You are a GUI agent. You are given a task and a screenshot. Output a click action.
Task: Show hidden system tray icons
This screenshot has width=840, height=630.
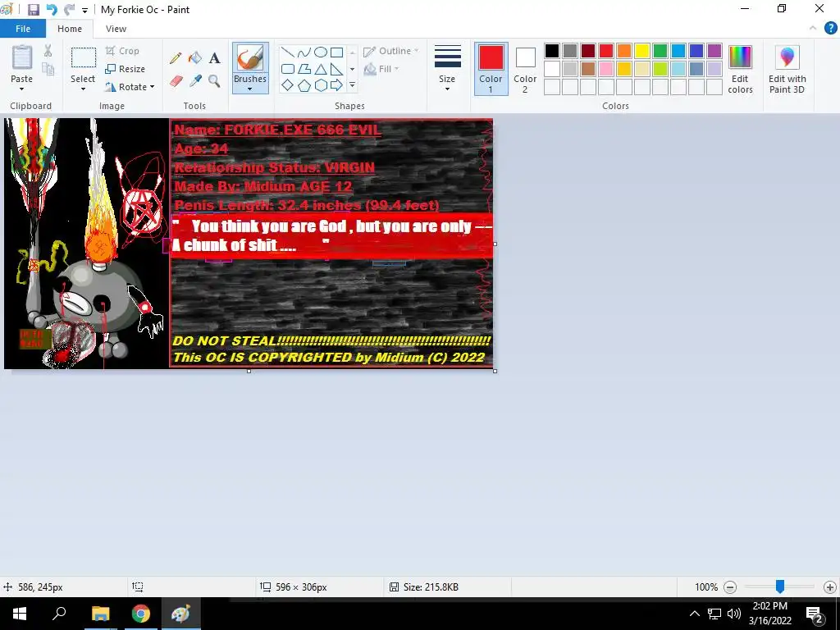click(x=694, y=614)
